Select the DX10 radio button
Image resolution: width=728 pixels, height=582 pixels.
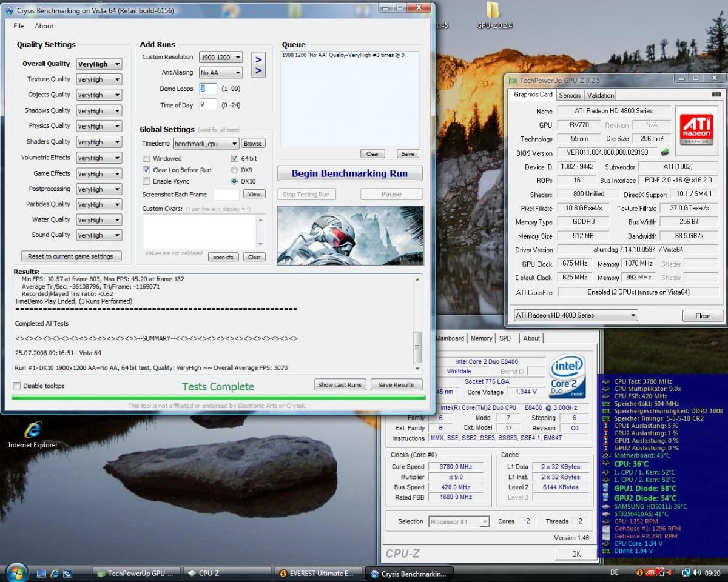(x=234, y=181)
